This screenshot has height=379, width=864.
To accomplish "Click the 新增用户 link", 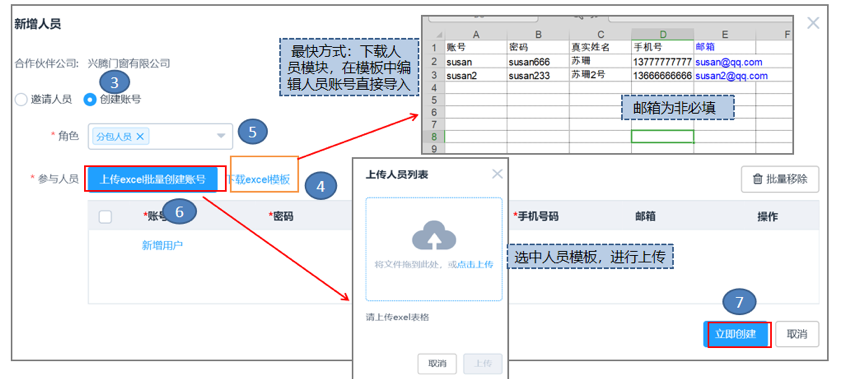I will pyautogui.click(x=163, y=246).
